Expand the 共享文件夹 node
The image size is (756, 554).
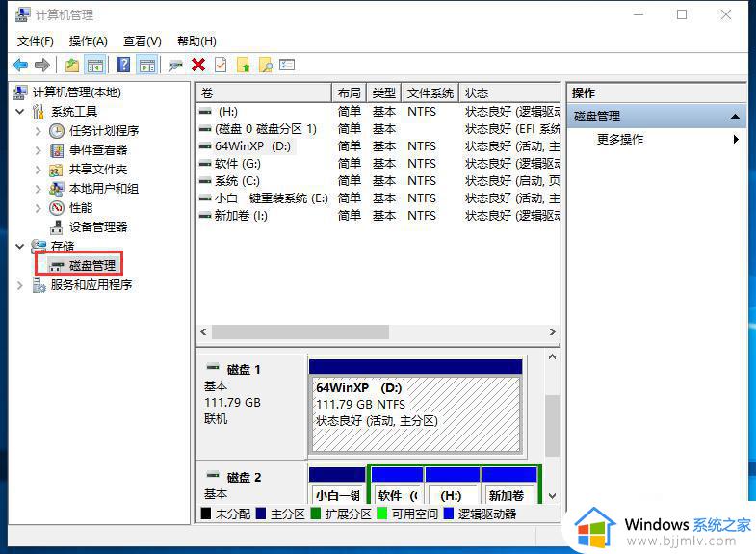click(39, 170)
